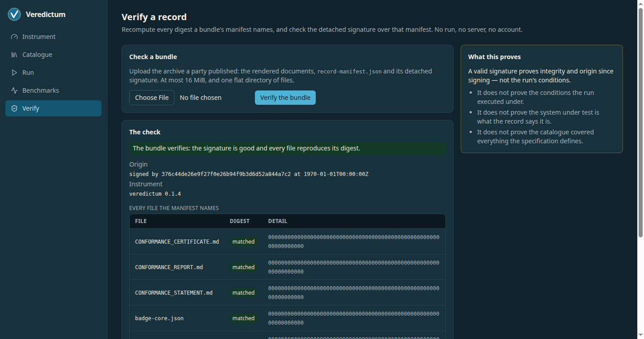Click the Veredictum brand name
This screenshot has height=339, width=644.
pos(46,14)
